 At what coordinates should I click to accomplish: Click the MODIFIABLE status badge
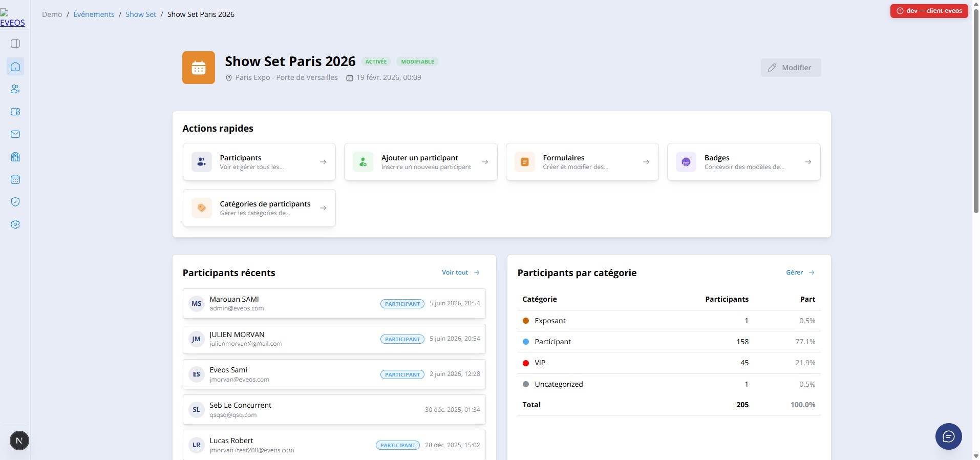(417, 61)
